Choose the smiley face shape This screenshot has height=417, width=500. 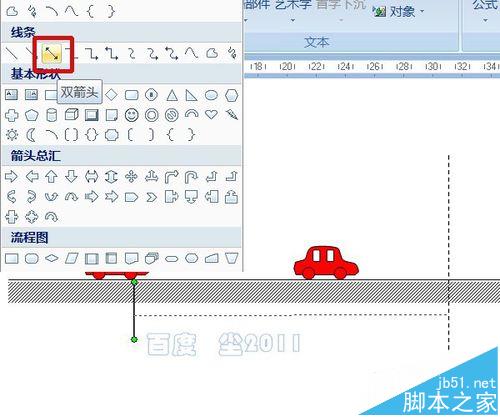(x=131, y=115)
